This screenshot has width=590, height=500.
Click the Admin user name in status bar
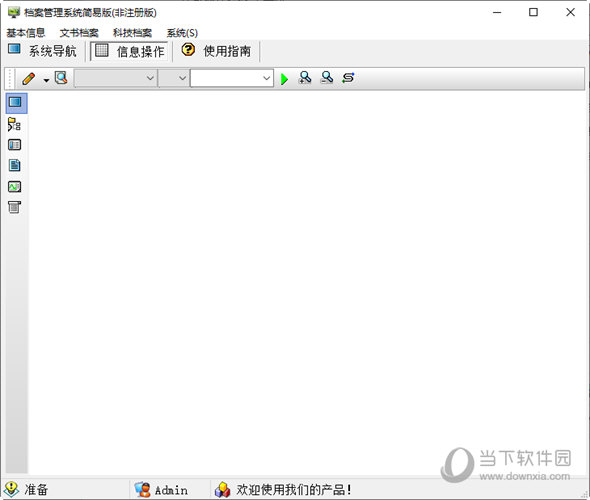point(171,490)
